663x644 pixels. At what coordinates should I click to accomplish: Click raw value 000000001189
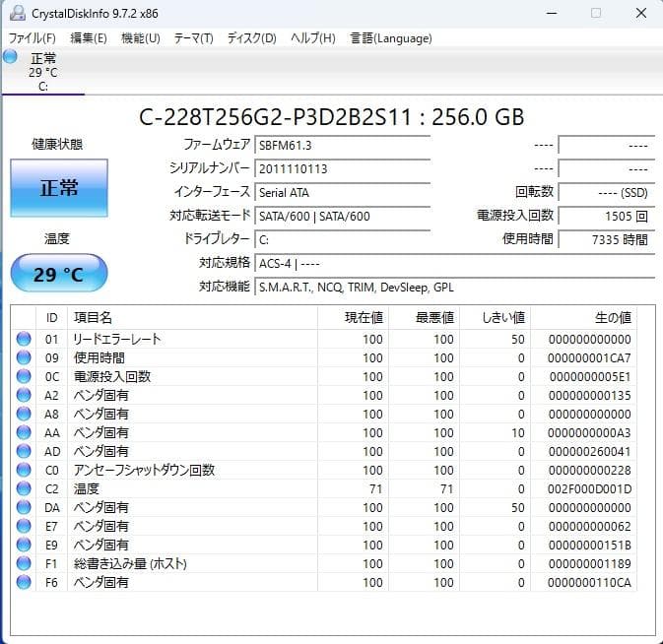tap(589, 563)
